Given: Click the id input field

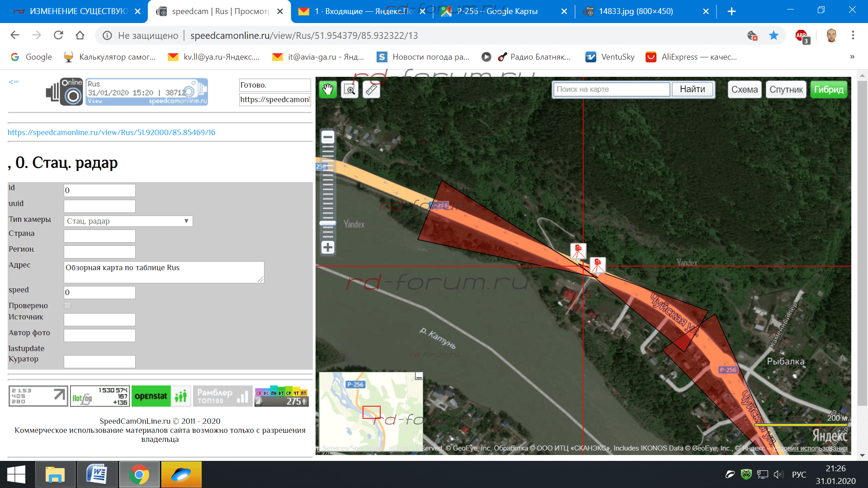Looking at the screenshot, I should coord(99,190).
